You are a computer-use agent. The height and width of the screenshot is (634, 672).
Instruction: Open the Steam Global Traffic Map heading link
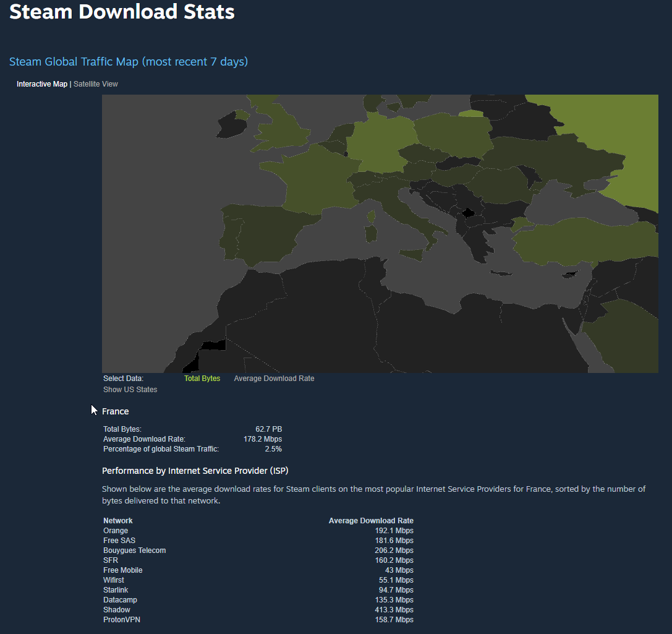pyautogui.click(x=129, y=62)
